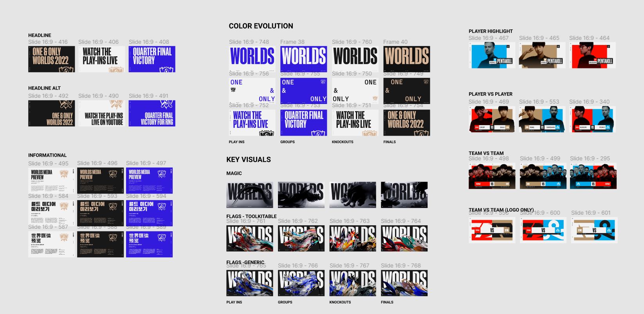Open the One & Only Worlds 2022 slide 754
Image resolution: width=644 pixels, height=314 pixels.
[x=406, y=122]
